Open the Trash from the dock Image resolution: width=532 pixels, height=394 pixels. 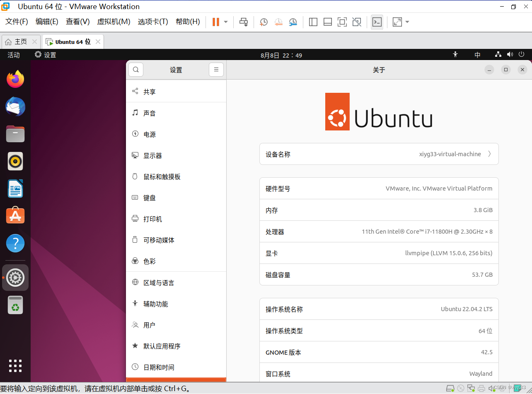tap(15, 305)
